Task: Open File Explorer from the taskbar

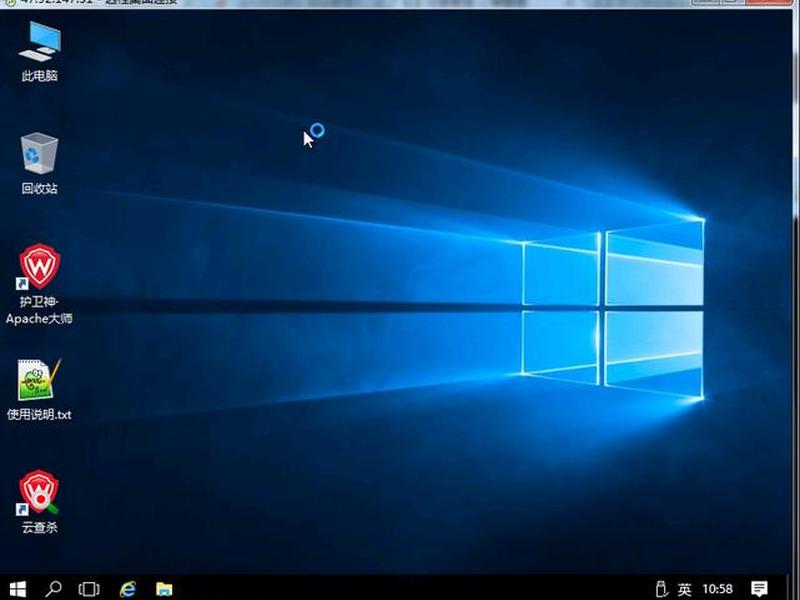Action: point(164,589)
